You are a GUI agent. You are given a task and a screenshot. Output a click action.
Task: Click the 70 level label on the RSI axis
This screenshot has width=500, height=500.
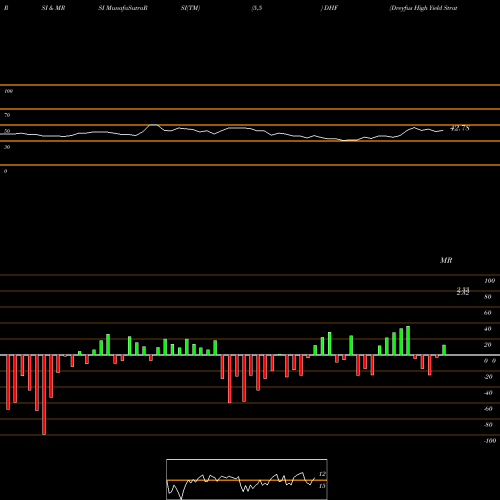click(7, 115)
